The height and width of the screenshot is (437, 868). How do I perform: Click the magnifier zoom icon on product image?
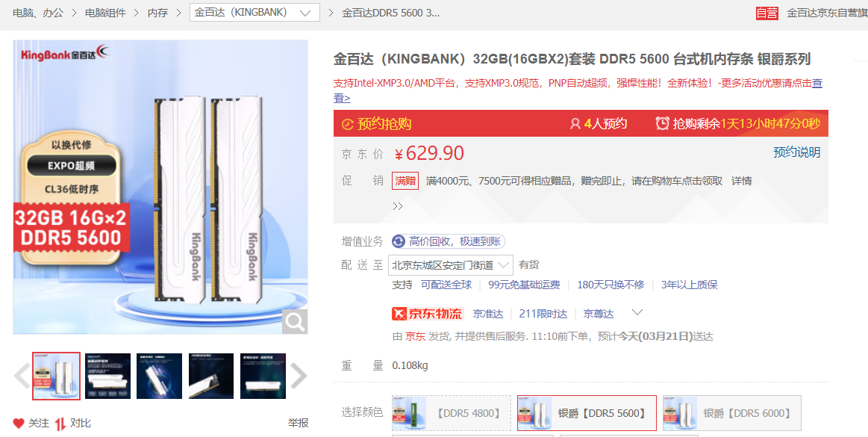point(295,321)
